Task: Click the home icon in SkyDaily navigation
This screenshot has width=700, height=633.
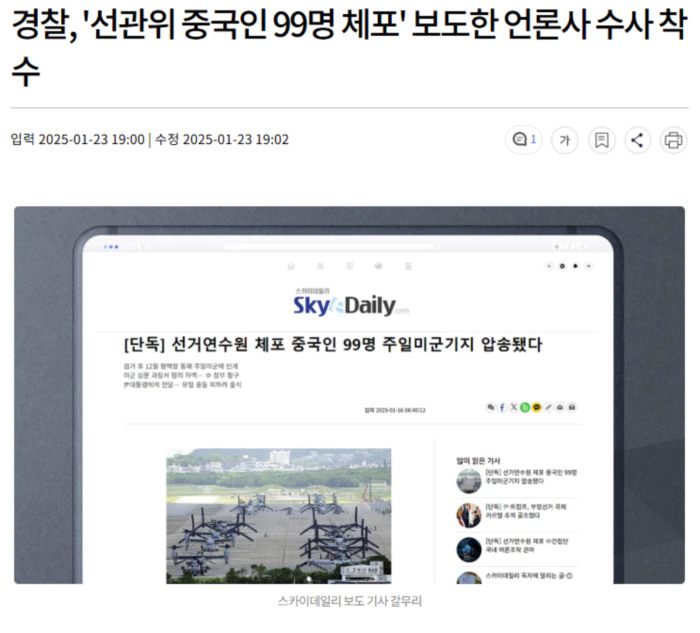Action: pos(291,266)
